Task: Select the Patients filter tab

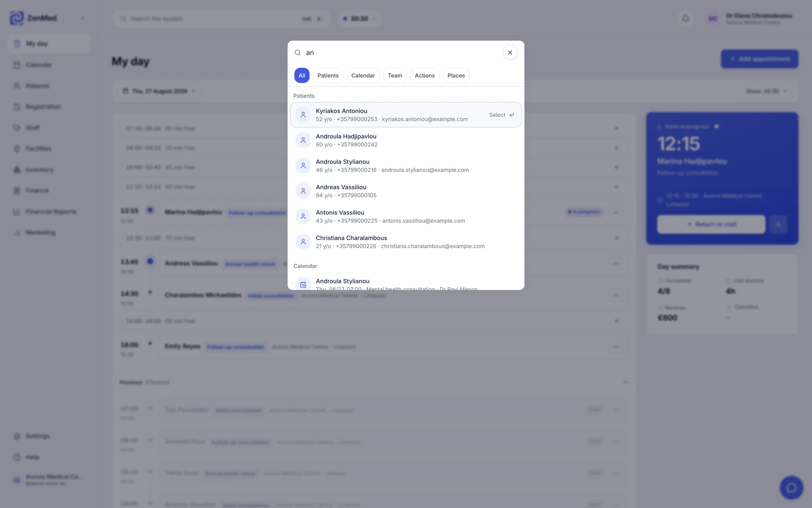Action: click(x=328, y=75)
